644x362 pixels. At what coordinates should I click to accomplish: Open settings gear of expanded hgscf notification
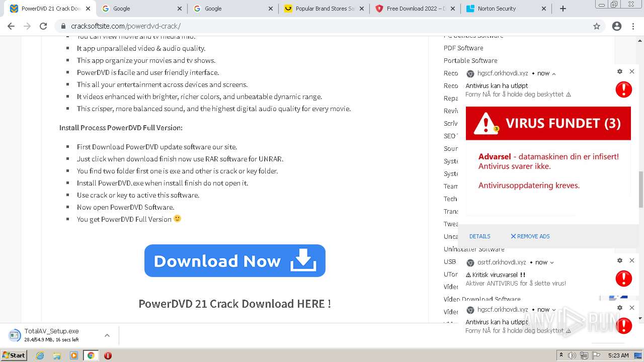click(620, 71)
